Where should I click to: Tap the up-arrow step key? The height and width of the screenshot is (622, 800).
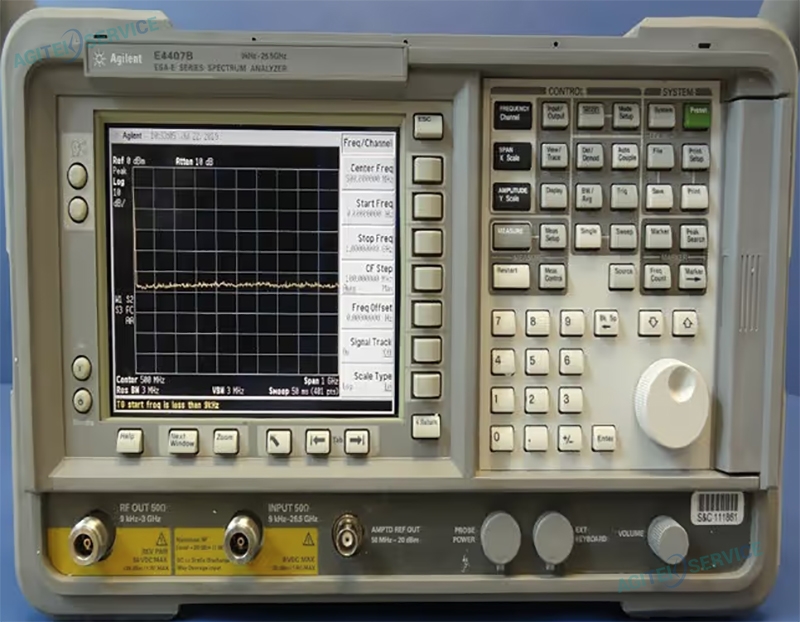click(685, 322)
